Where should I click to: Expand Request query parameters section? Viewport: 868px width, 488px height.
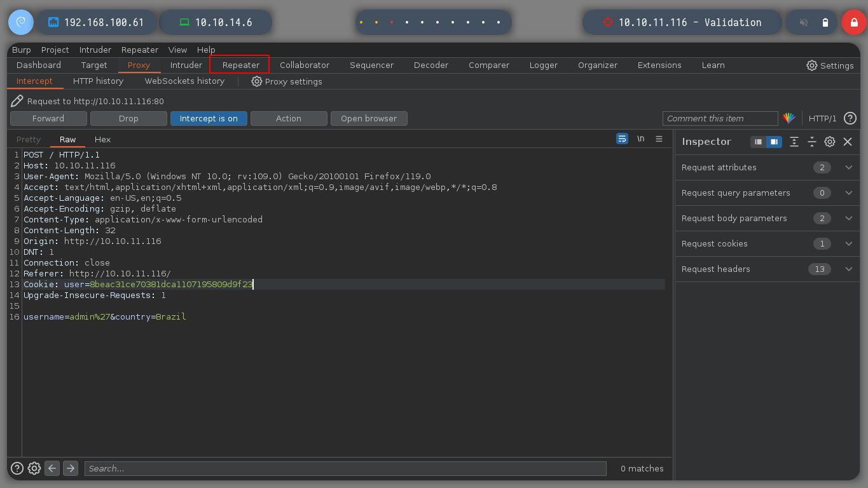pos(767,193)
